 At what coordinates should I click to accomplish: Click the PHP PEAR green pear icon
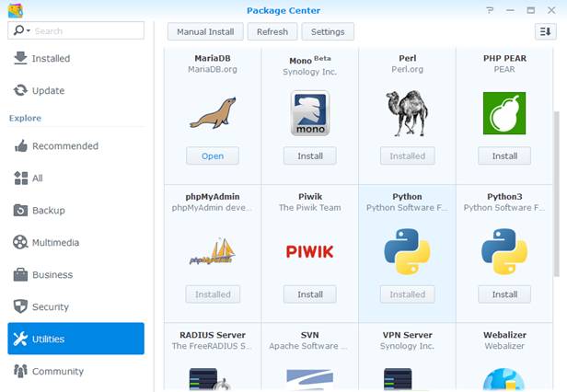point(504,113)
